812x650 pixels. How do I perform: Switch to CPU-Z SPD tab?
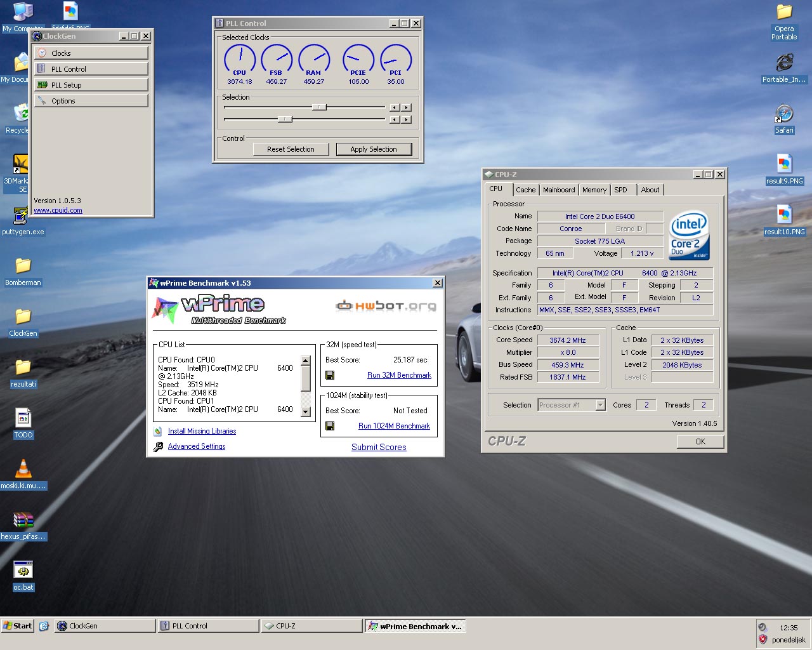[621, 190]
